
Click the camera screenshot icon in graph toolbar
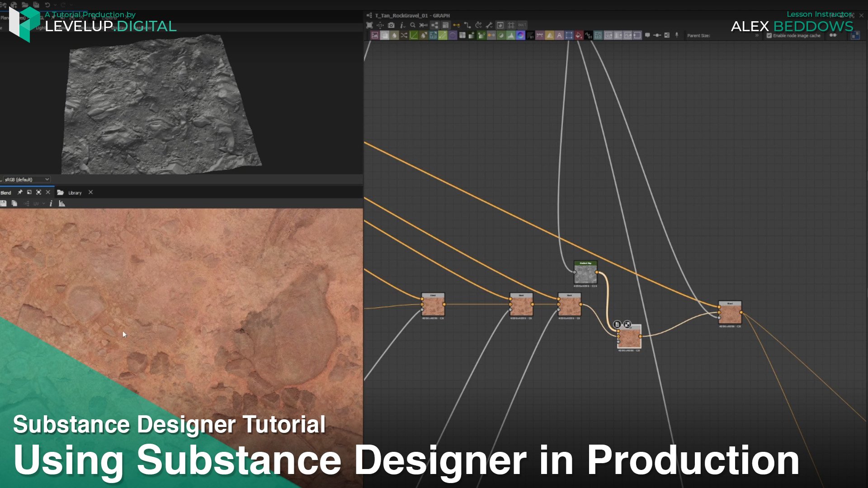tap(391, 25)
